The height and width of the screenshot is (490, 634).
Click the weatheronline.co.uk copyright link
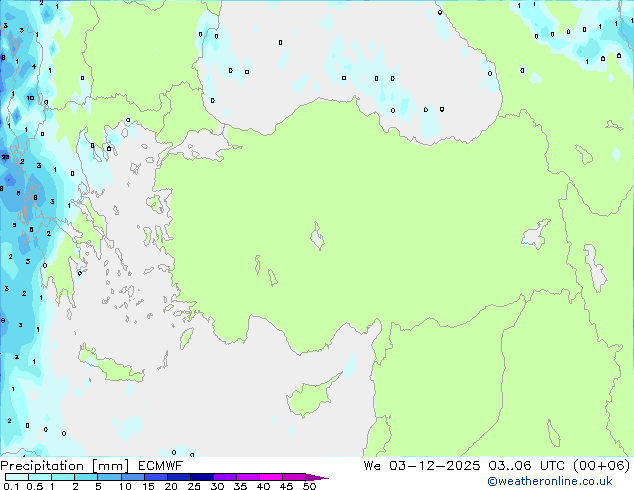(550, 481)
